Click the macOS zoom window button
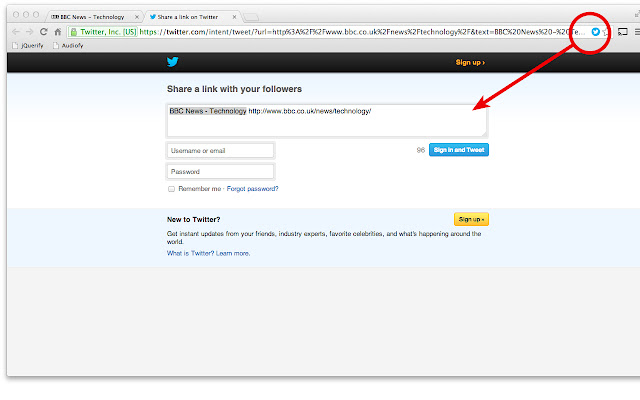 pos(36,15)
